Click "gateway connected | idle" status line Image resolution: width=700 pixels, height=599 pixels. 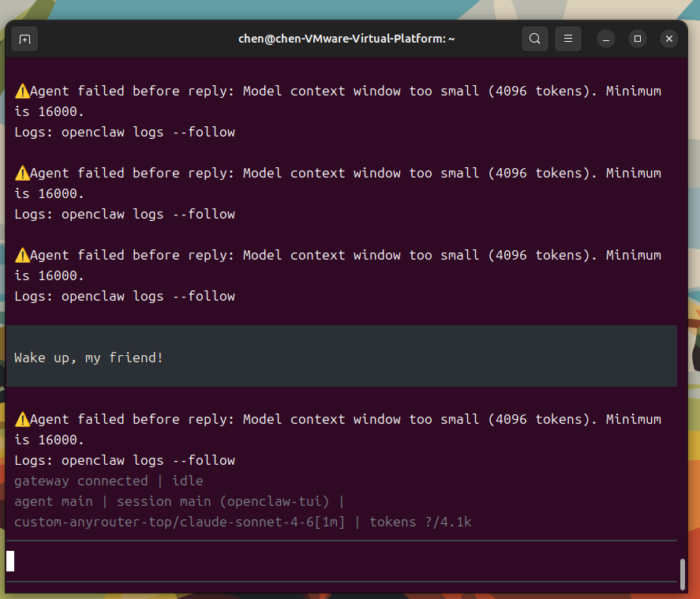108,481
